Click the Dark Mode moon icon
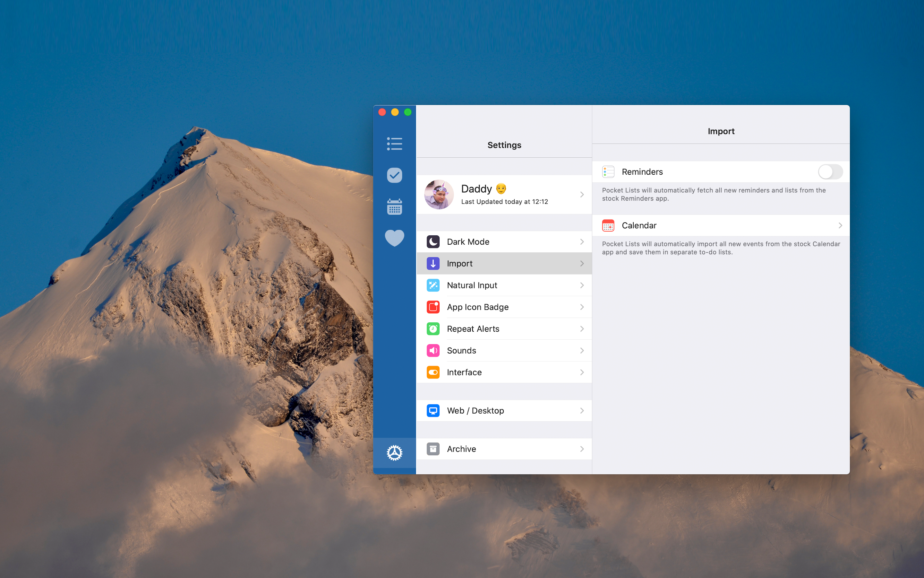Image resolution: width=924 pixels, height=578 pixels. (433, 241)
